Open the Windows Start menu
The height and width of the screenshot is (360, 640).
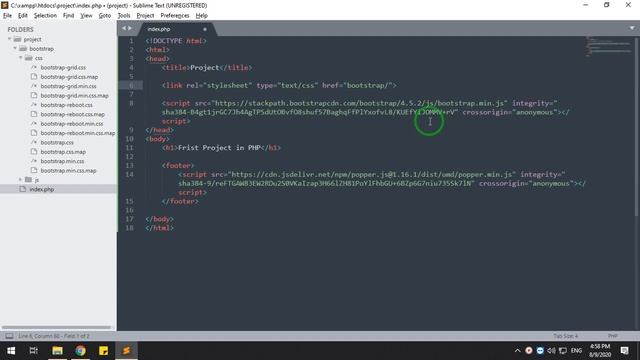point(11,351)
